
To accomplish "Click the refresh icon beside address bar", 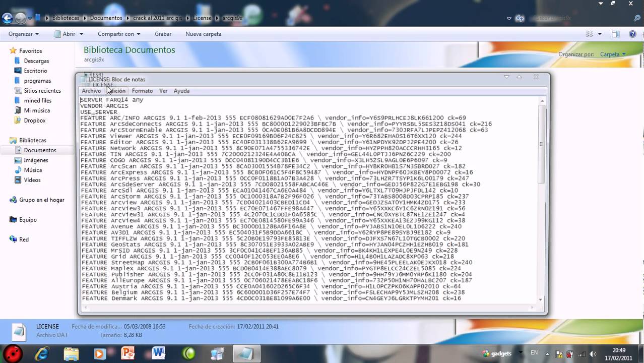I will click(520, 18).
